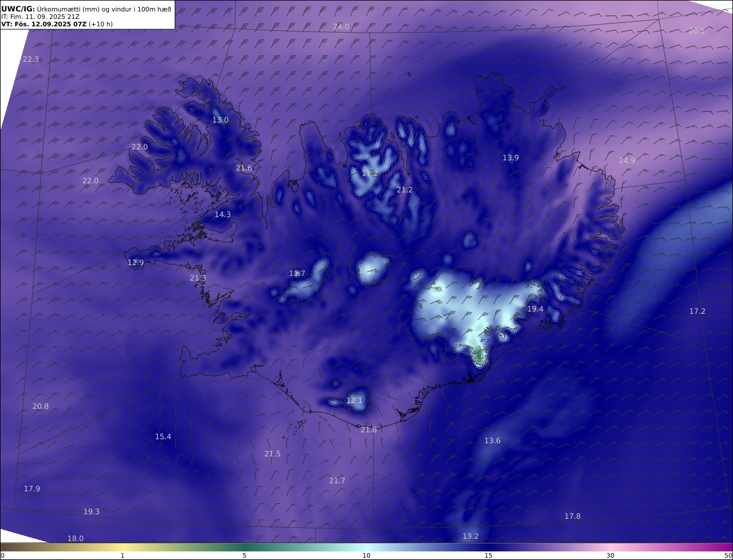733x560 pixels.
Task: Click the UWC/IG Úrkomumætti title line
Action: point(86,9)
